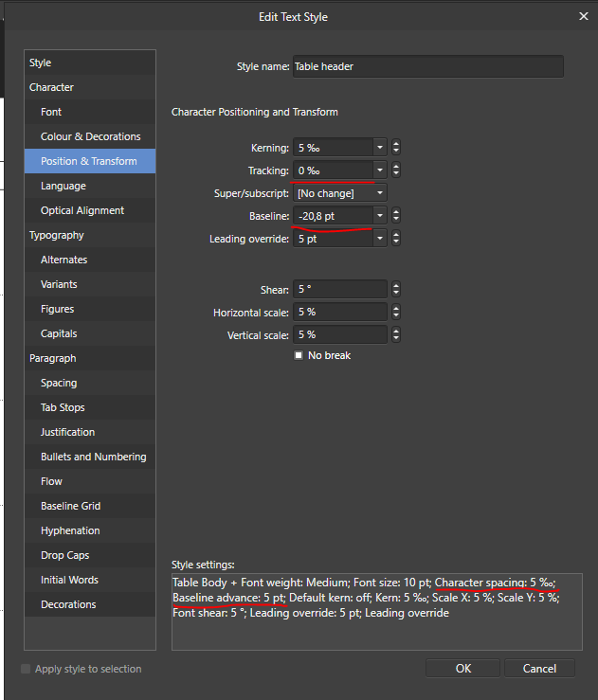Click the Vertical scale stepper arrows
Screen dimensions: 598x700
pos(396,334)
